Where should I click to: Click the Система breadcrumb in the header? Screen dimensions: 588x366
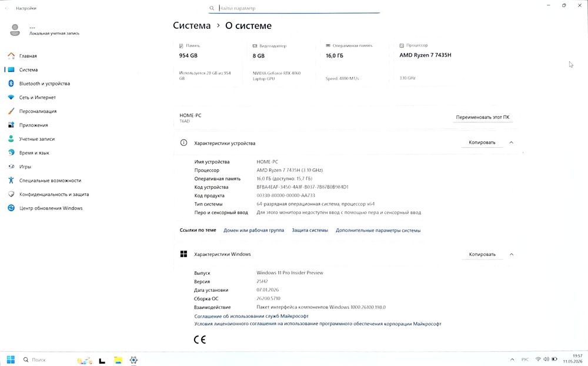(x=192, y=25)
